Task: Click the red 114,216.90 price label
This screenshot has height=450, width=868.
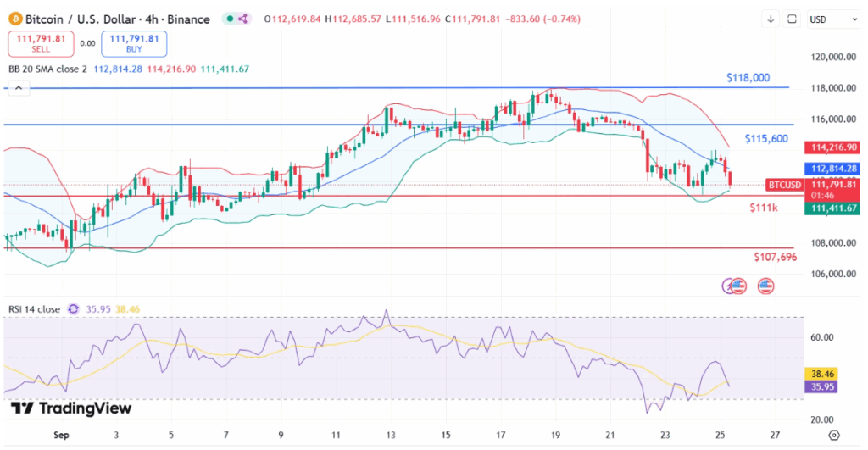Action: point(832,147)
